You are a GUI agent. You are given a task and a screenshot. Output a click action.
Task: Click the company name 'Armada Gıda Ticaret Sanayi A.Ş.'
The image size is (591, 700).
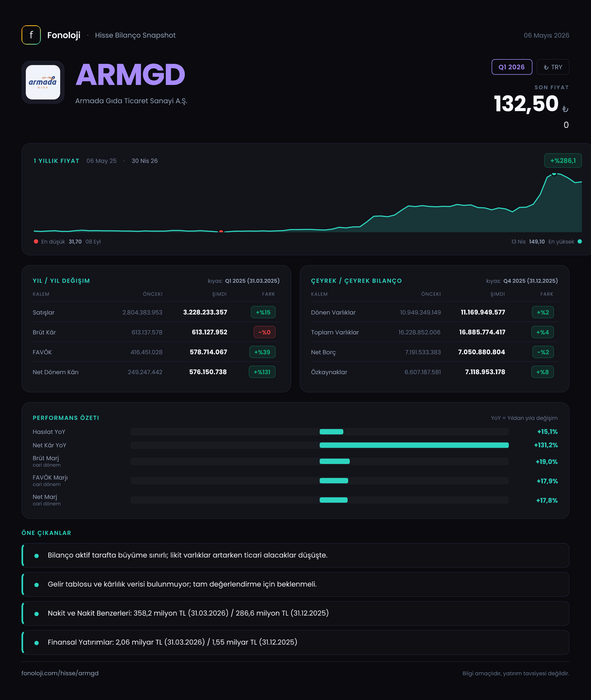click(131, 101)
